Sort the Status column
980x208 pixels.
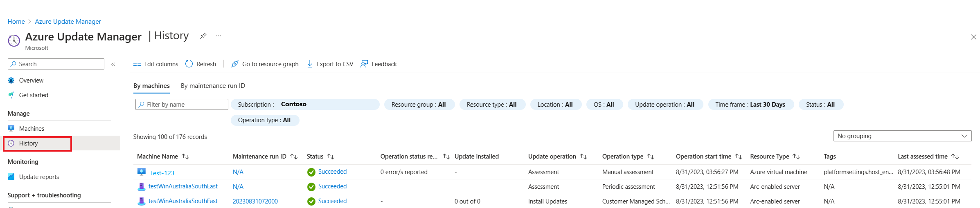coord(331,157)
